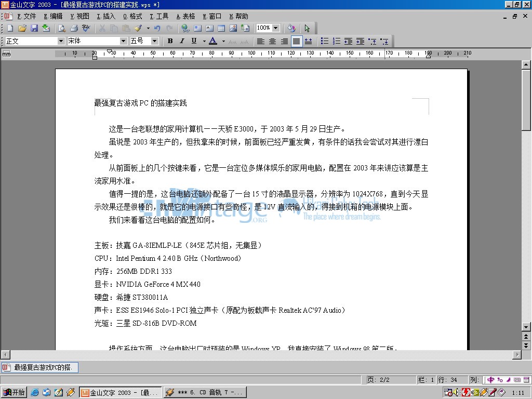Center align the text
Screen dimensions: 532x399
point(272,41)
